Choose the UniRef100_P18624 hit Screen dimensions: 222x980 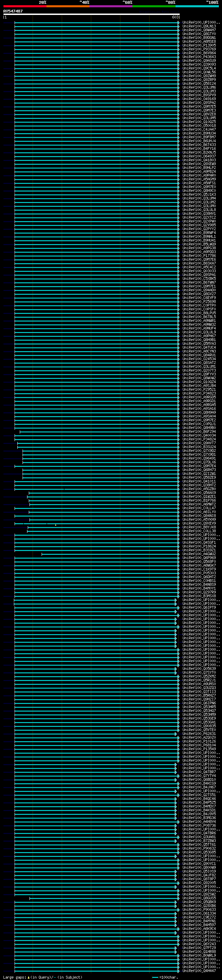coord(199,547)
